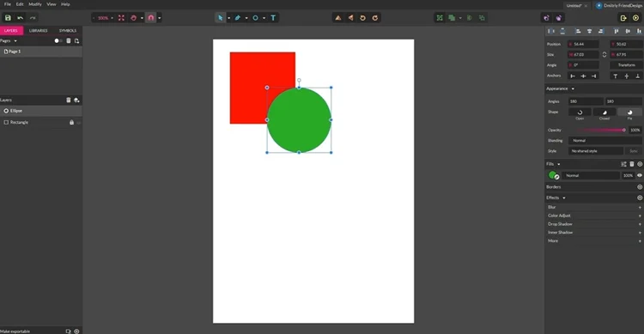Align selection to horizontal center

point(589,31)
